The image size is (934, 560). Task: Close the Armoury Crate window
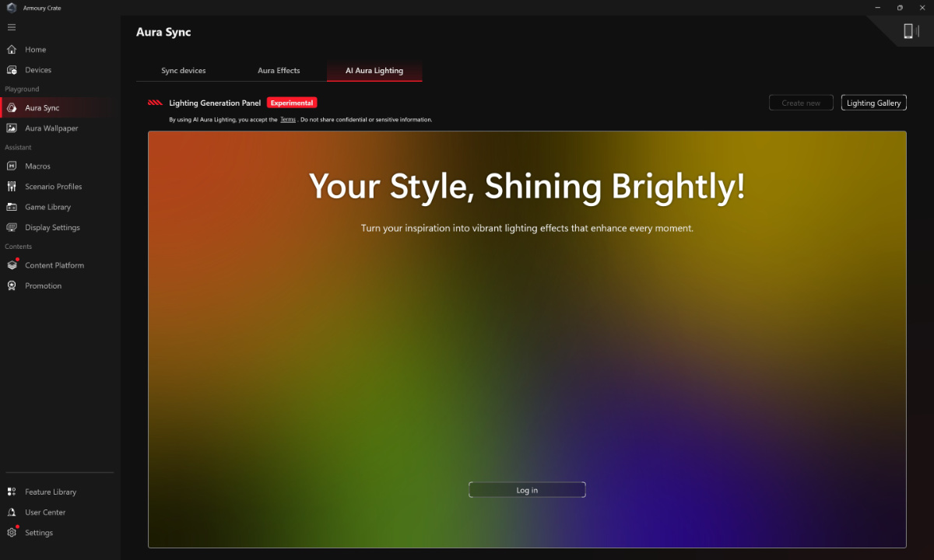click(922, 8)
